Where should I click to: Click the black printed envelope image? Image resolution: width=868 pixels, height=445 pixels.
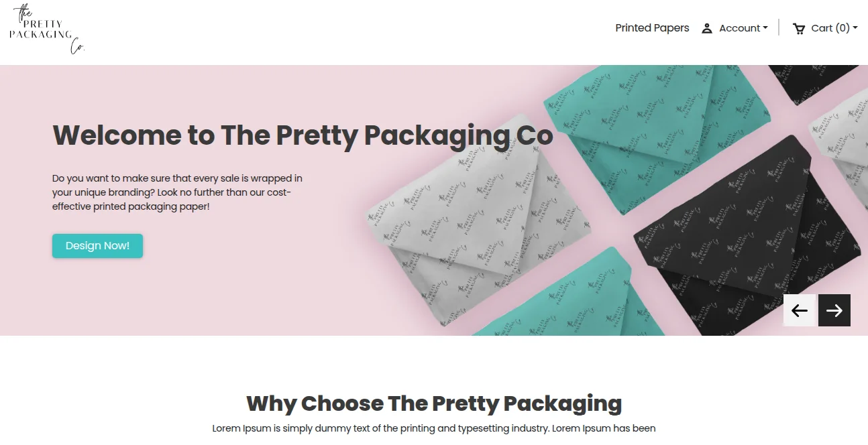[745, 235]
